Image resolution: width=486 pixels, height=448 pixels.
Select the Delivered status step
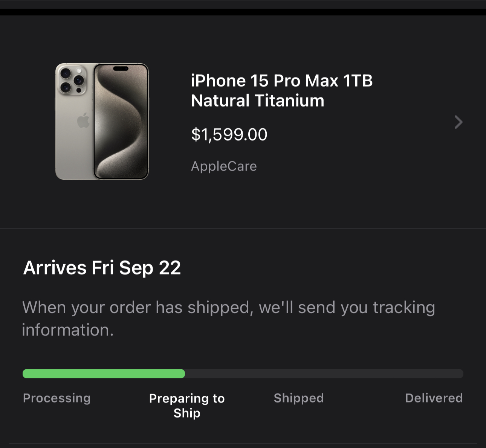[434, 398]
